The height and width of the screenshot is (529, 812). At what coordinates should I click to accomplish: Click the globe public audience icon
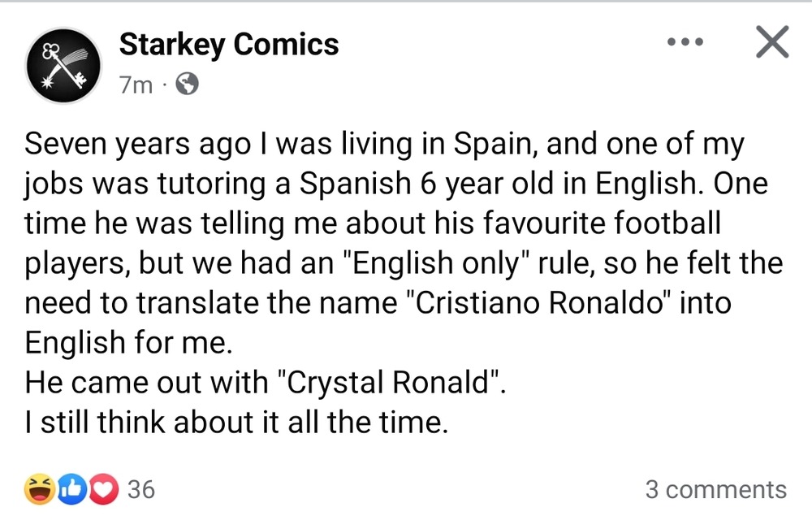(187, 84)
